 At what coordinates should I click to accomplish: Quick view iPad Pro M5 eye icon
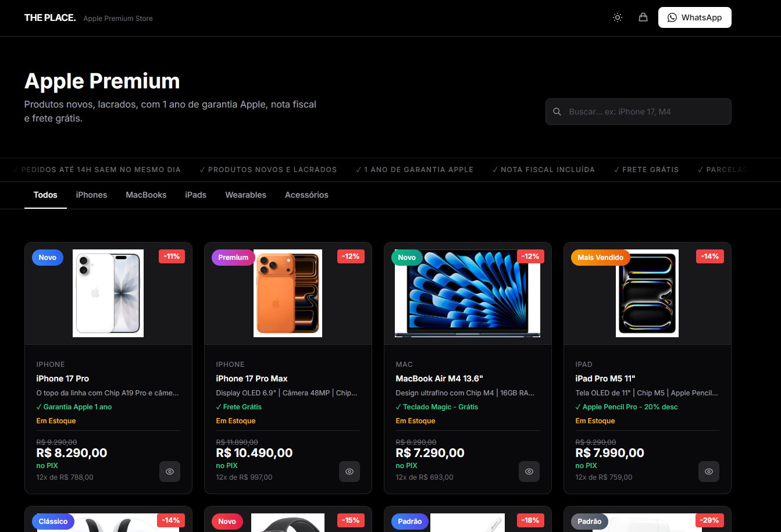point(709,472)
